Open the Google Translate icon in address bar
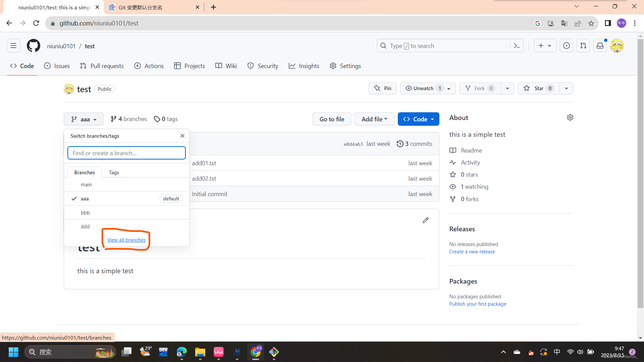Viewport: 644px width, 362px height. [x=564, y=23]
